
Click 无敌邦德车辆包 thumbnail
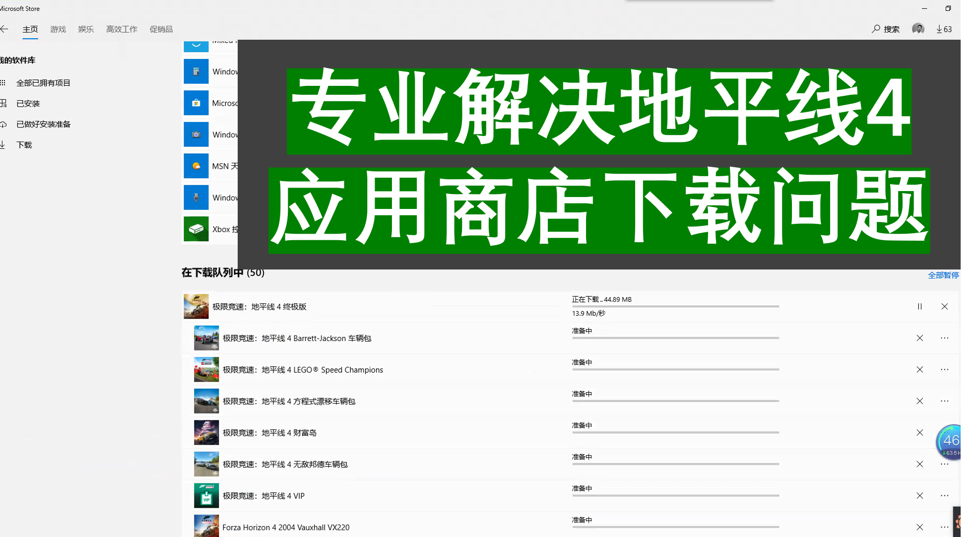pyautogui.click(x=206, y=464)
